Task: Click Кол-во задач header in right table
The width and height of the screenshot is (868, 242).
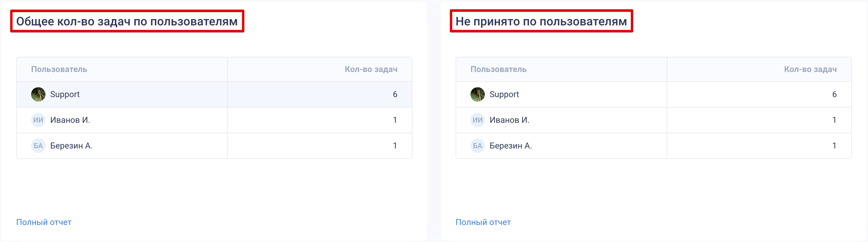Action: (x=810, y=69)
